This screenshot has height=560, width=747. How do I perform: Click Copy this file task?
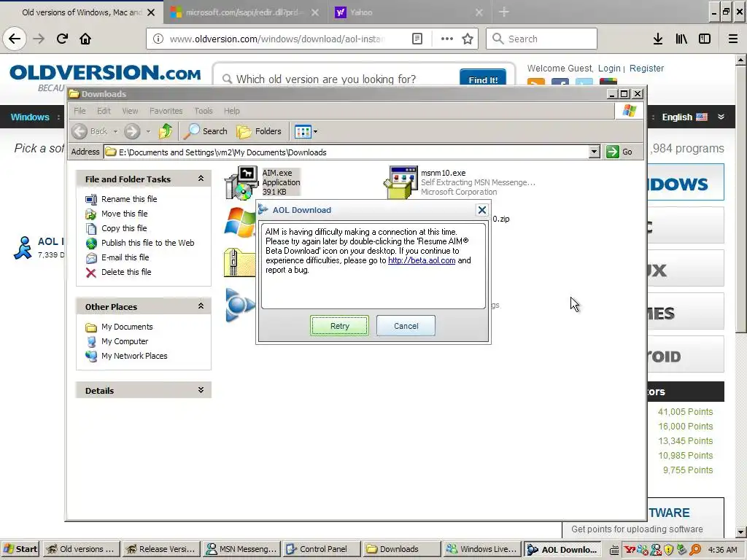[x=124, y=228]
